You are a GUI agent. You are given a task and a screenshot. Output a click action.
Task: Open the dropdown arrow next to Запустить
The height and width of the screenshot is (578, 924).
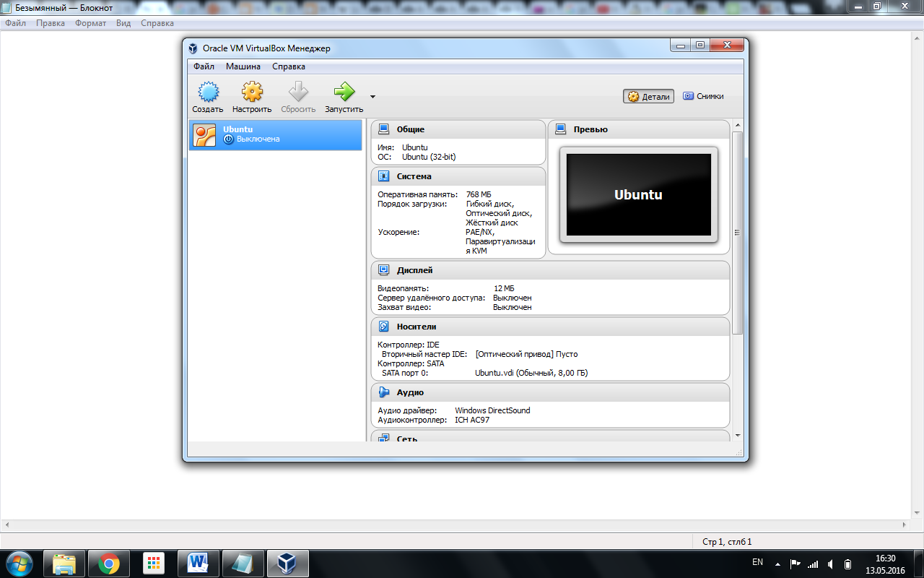coord(372,96)
